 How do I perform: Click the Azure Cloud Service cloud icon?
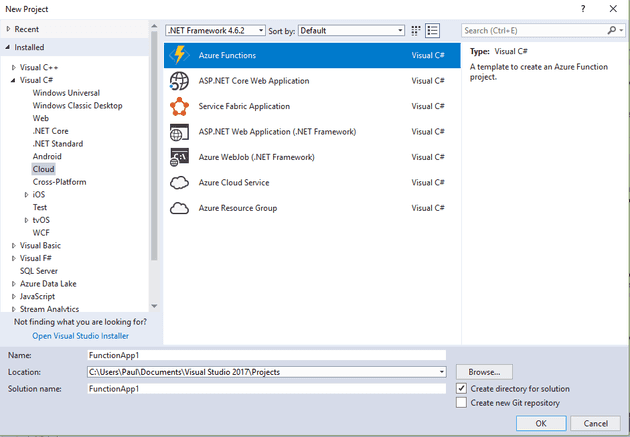pos(179,182)
